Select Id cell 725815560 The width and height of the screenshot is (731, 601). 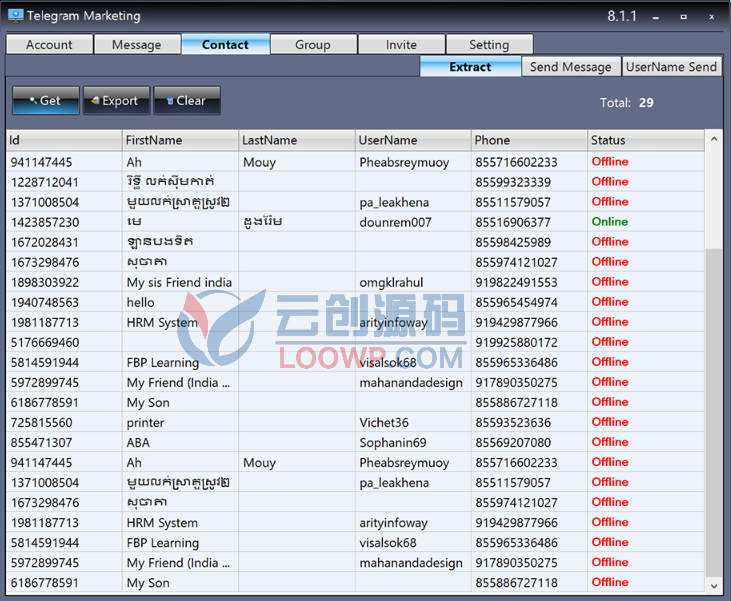click(x=41, y=423)
